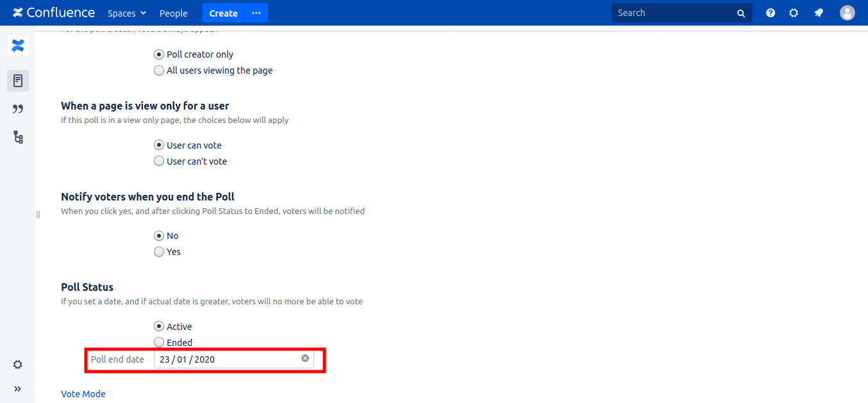This screenshot has height=403, width=868.
Task: Choose Yes to notify voters
Action: click(x=159, y=252)
